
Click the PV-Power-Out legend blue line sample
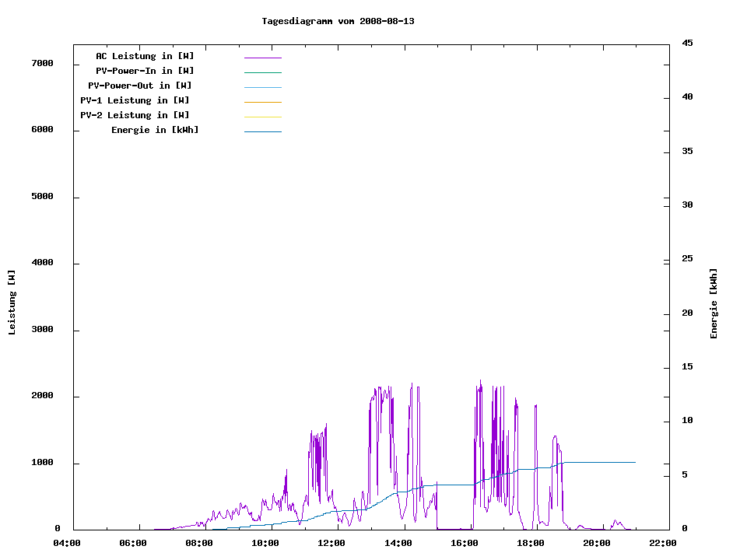pos(262,87)
